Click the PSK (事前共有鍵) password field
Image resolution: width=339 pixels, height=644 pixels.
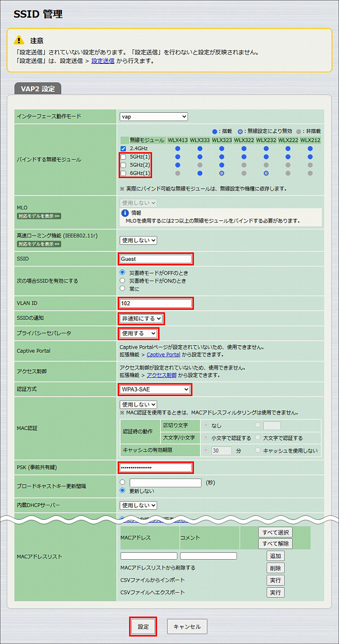pos(156,467)
